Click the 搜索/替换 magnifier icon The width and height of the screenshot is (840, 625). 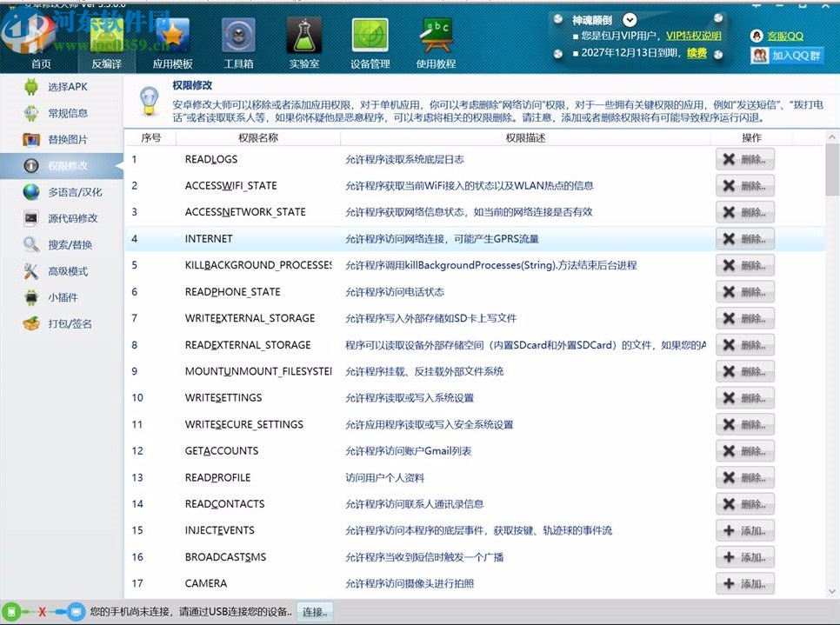tap(31, 244)
